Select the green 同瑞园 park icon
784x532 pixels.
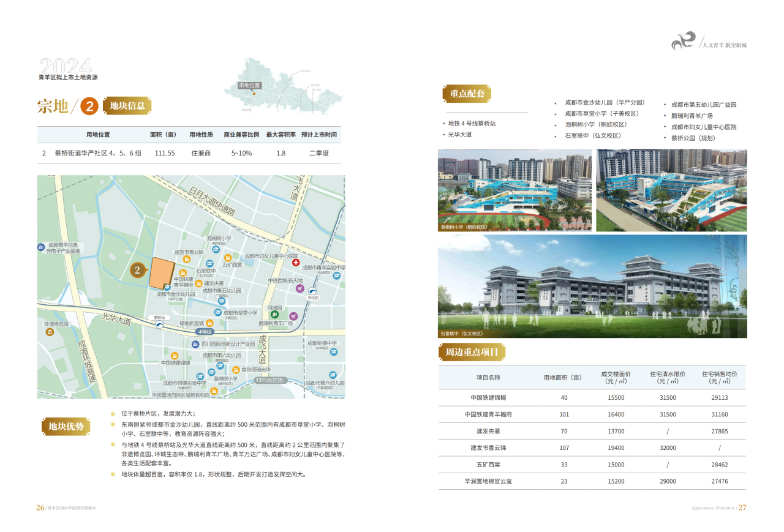tap(274, 315)
